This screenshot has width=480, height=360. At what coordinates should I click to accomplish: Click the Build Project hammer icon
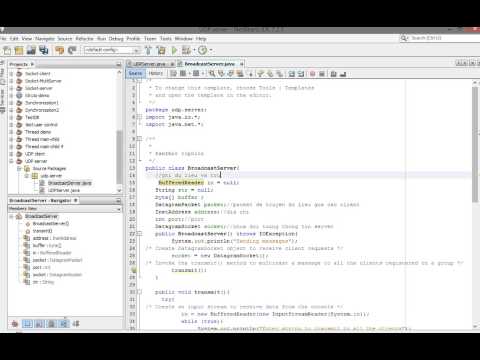[149, 50]
